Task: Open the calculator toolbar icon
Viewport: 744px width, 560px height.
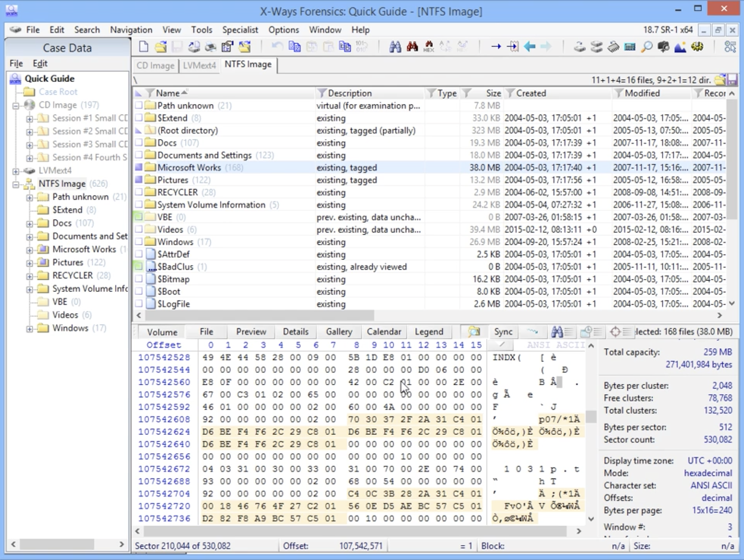Action: click(x=630, y=47)
